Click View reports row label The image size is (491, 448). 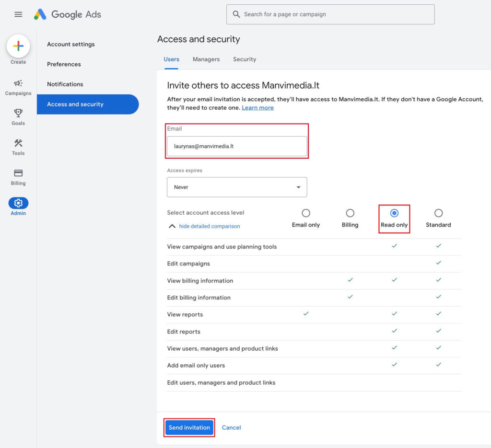tap(185, 314)
